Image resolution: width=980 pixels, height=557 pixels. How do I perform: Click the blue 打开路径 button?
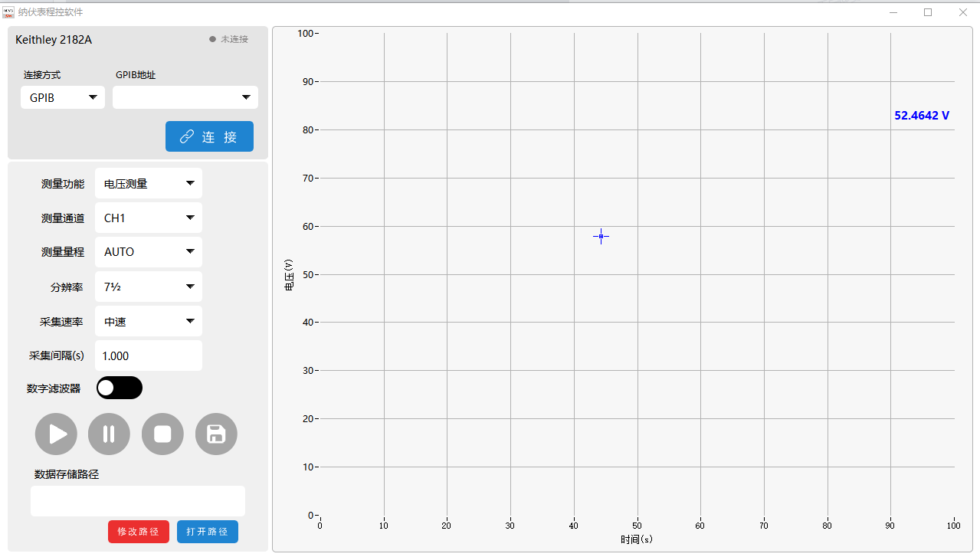point(208,532)
